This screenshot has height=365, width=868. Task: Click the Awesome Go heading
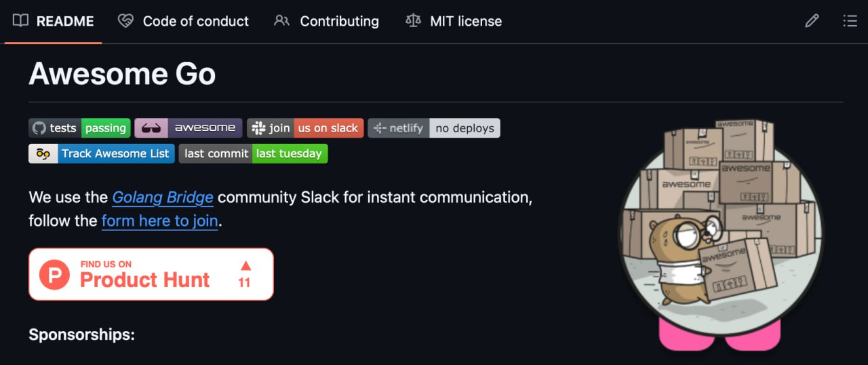[x=122, y=73]
